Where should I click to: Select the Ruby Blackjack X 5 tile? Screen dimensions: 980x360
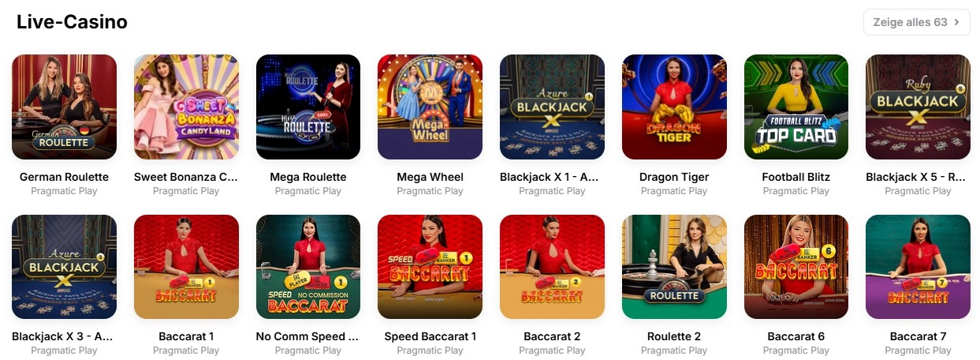point(918,107)
